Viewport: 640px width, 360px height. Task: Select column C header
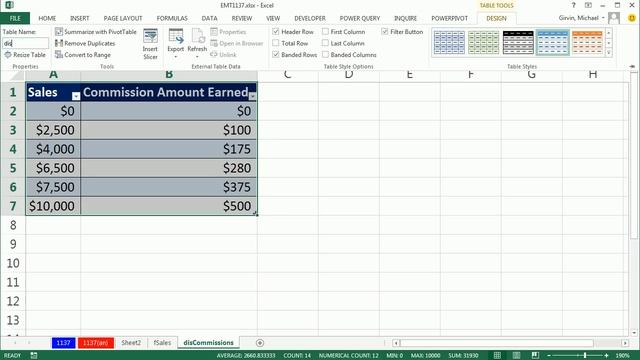(287, 75)
